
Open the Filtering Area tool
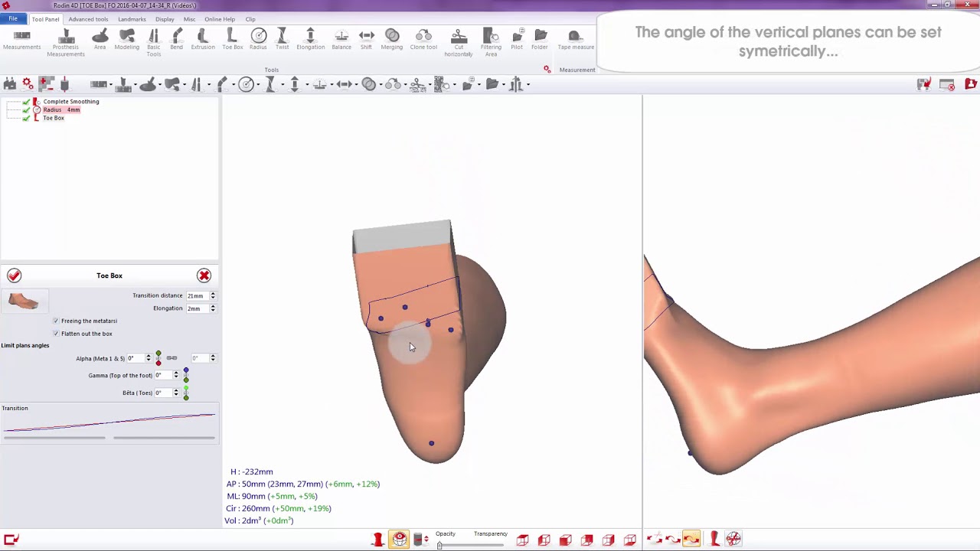click(x=491, y=43)
